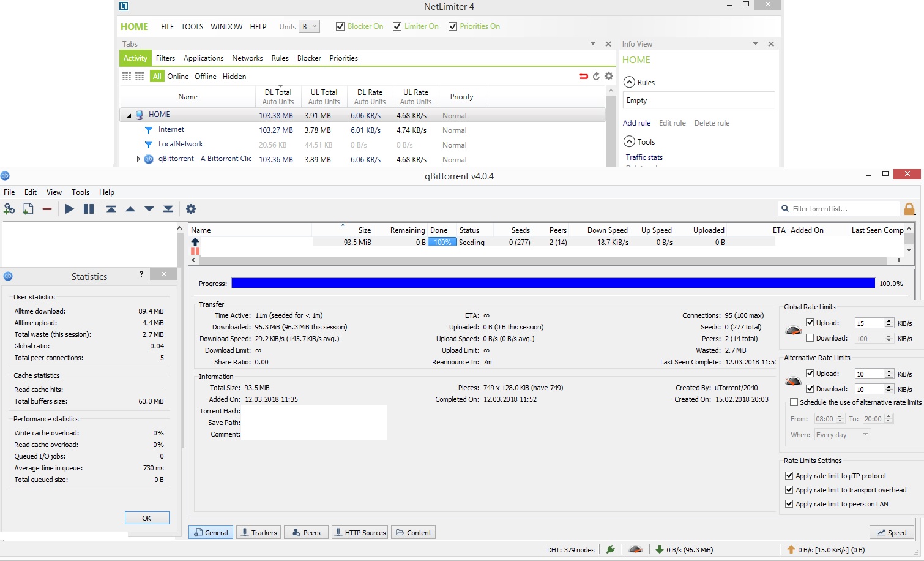Show Online filter in NetLimiter Activity
The image size is (924, 561).
178,77
